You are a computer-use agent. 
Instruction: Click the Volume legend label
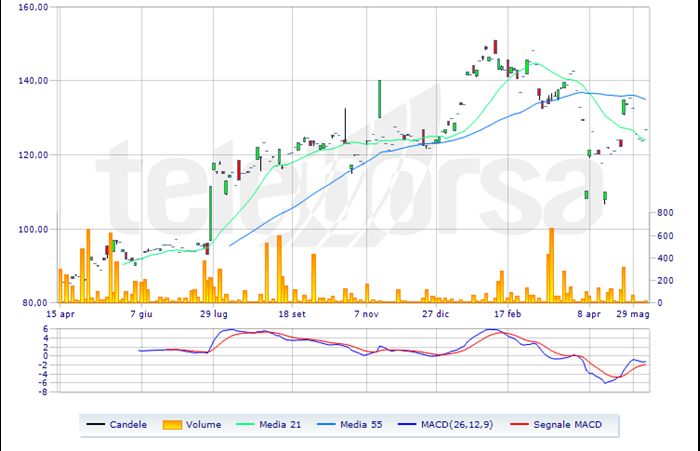pyautogui.click(x=203, y=425)
